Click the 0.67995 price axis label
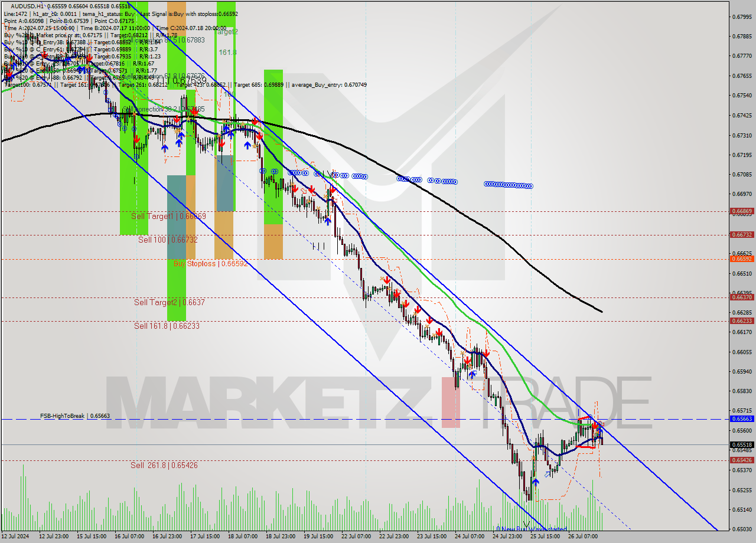This screenshot has height=543, width=756. click(741, 17)
